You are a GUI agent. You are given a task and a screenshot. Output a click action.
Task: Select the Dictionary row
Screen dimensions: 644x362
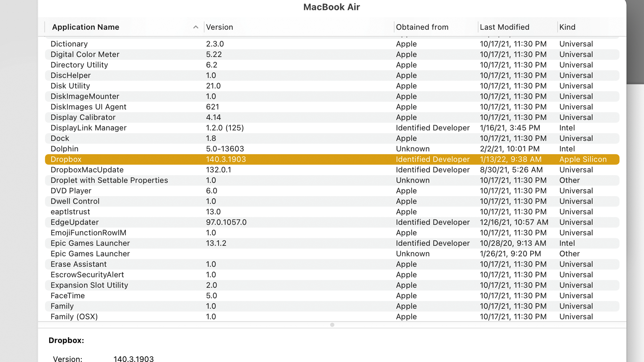coord(332,44)
